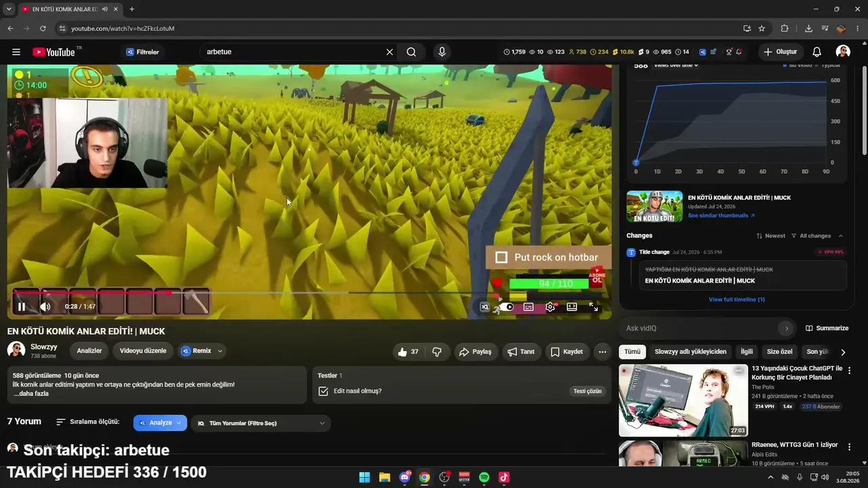Select the 'Slowzyy adlı yükleyiciden' chip

click(690, 352)
